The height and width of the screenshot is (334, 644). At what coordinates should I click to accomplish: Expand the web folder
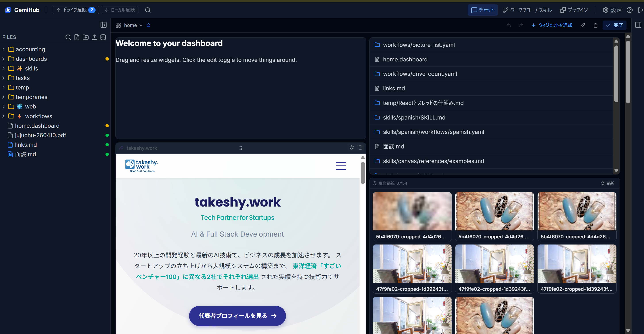[4, 107]
